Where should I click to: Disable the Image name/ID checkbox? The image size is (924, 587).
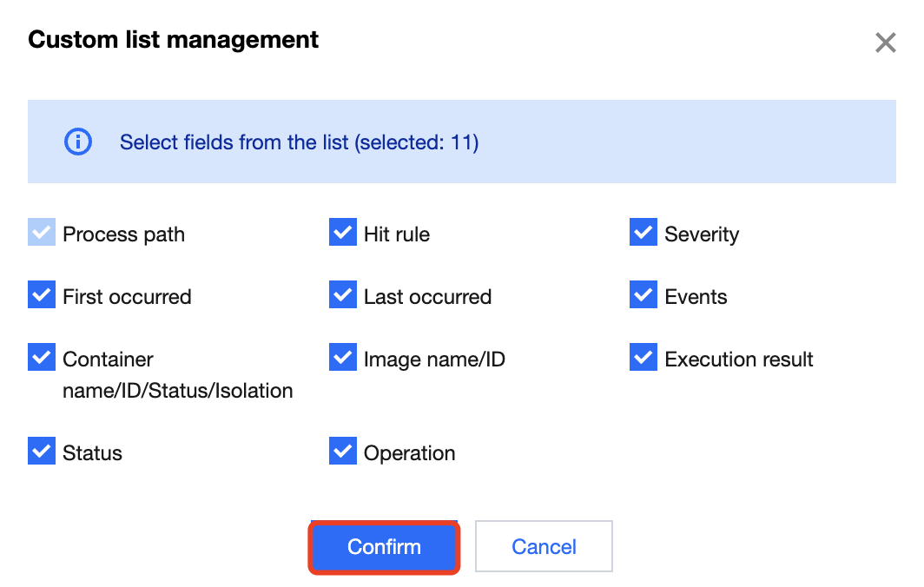point(343,359)
